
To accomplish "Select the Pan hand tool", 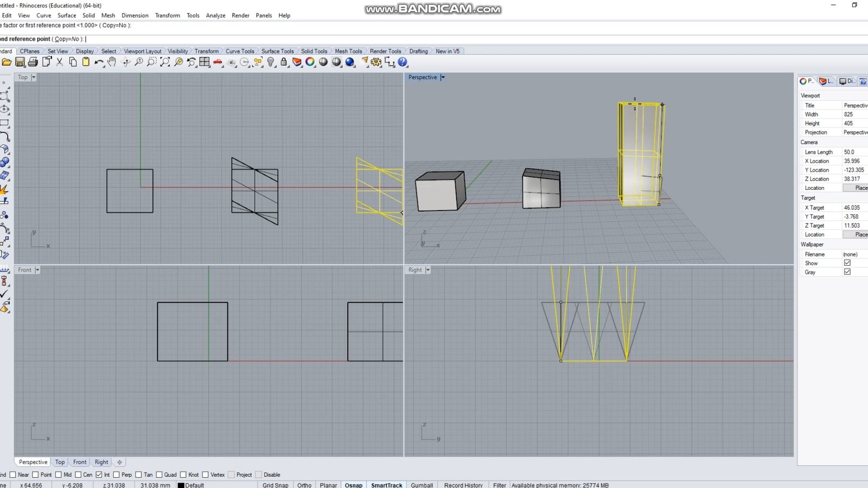I will 112,62.
